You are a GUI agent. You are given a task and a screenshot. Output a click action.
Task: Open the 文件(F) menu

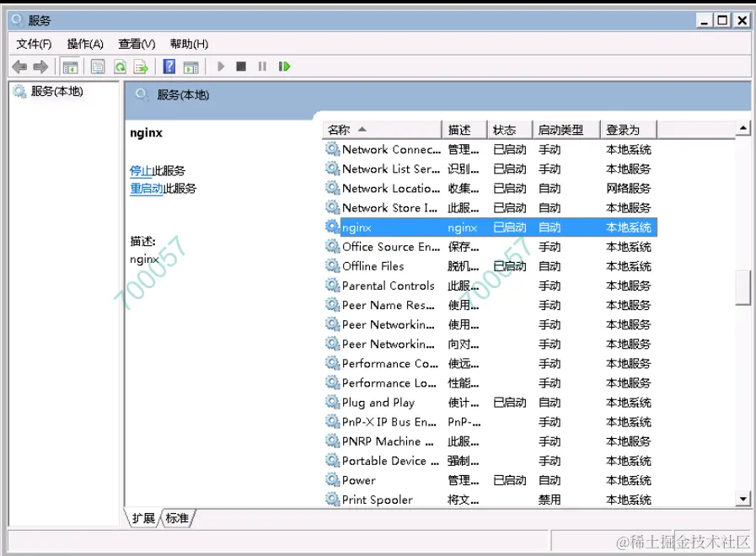coord(34,44)
